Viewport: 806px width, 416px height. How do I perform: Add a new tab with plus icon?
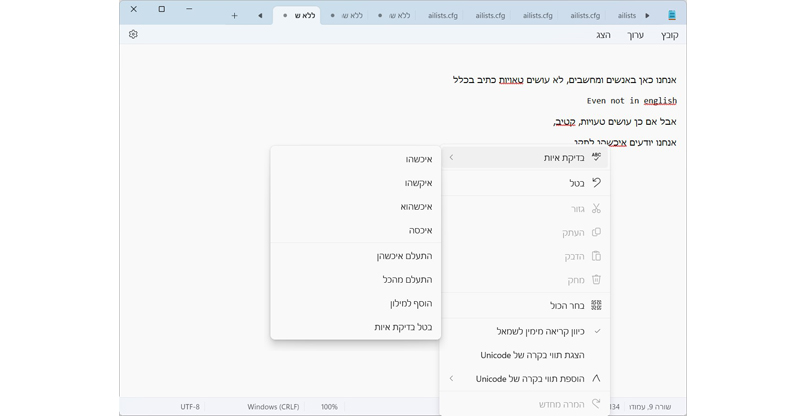234,15
